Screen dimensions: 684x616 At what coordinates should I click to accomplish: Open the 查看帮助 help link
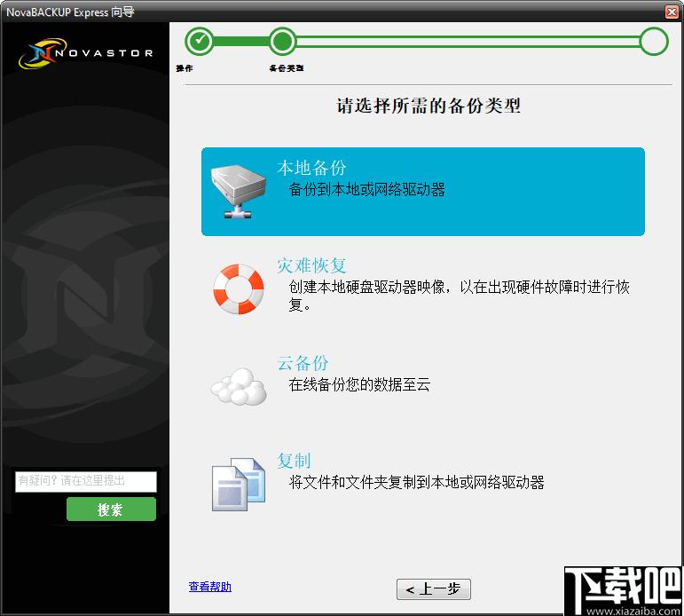tap(210, 587)
